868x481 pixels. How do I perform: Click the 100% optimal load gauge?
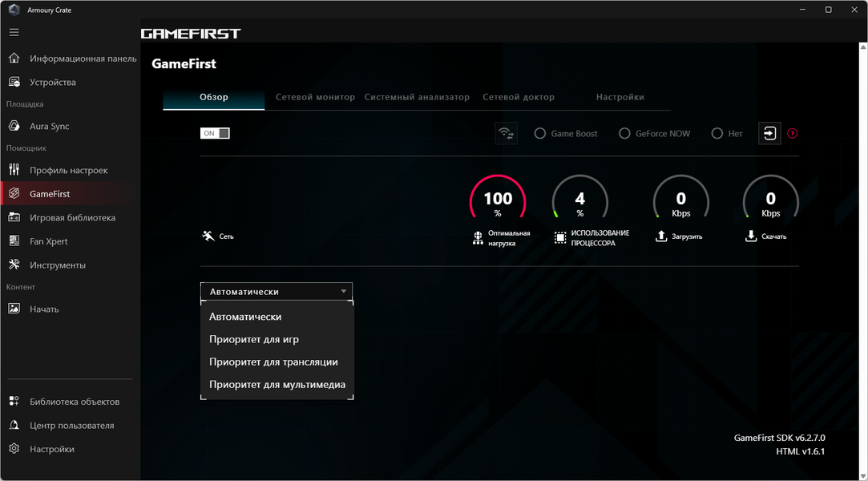tap(498, 197)
